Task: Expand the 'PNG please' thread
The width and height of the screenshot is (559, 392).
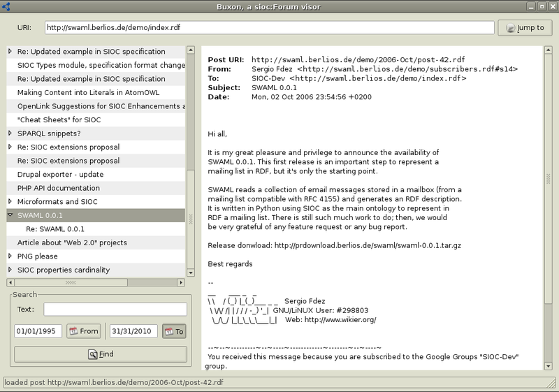Action: [10, 256]
